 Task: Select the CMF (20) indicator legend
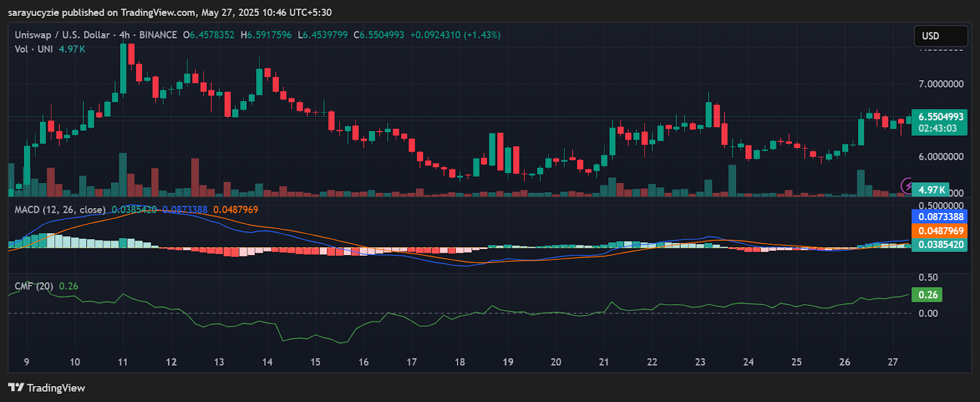click(x=34, y=286)
